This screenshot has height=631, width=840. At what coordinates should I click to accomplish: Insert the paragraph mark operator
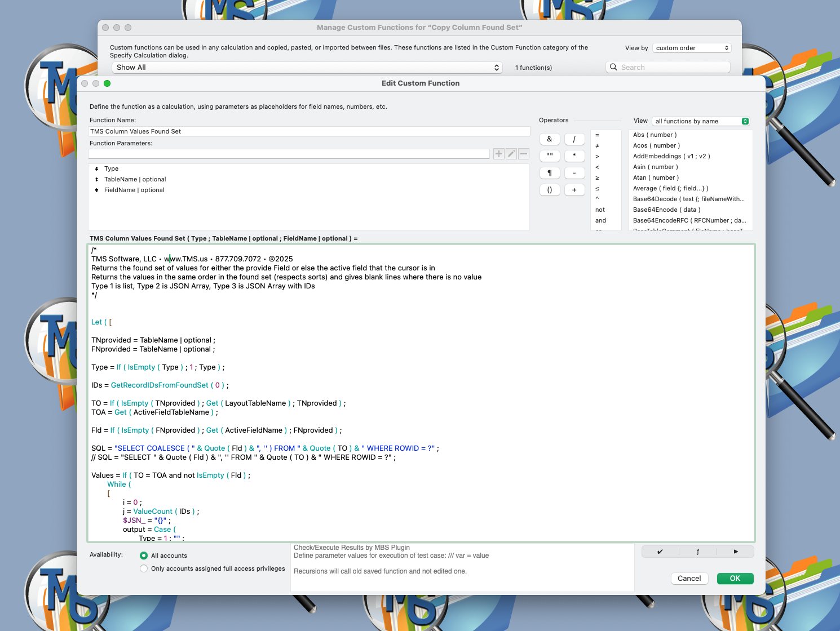click(x=550, y=173)
